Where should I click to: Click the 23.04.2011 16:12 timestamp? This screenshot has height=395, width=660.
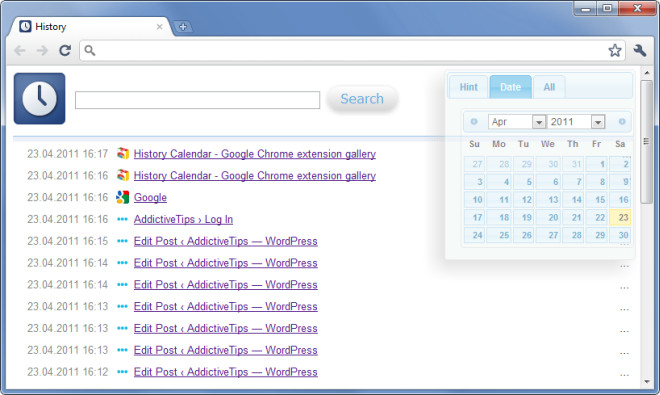pos(68,372)
